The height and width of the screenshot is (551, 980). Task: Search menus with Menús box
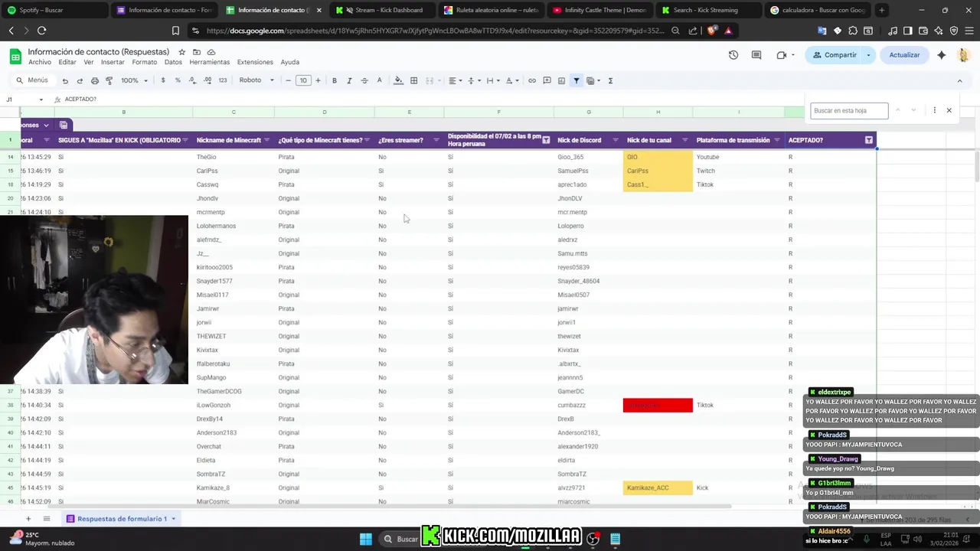click(33, 80)
